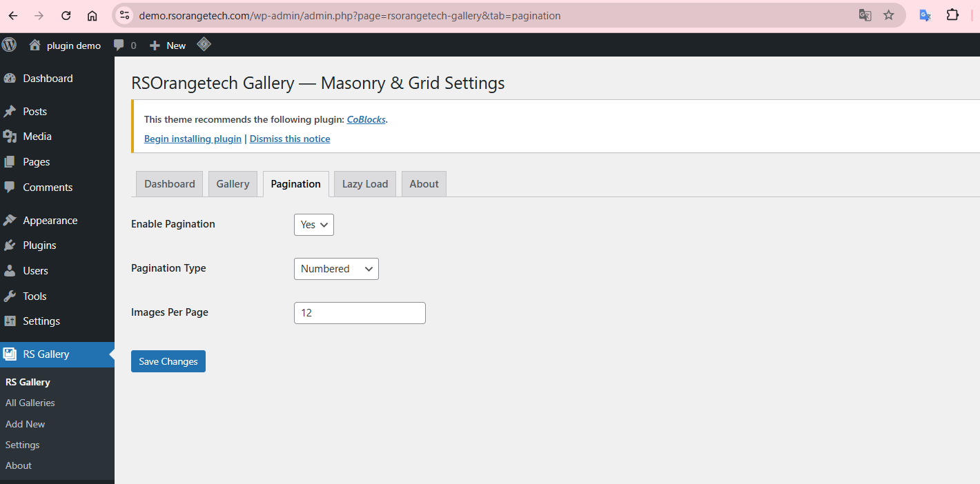Image resolution: width=980 pixels, height=484 pixels.
Task: Click Dismiss this notice link
Action: pyautogui.click(x=290, y=139)
